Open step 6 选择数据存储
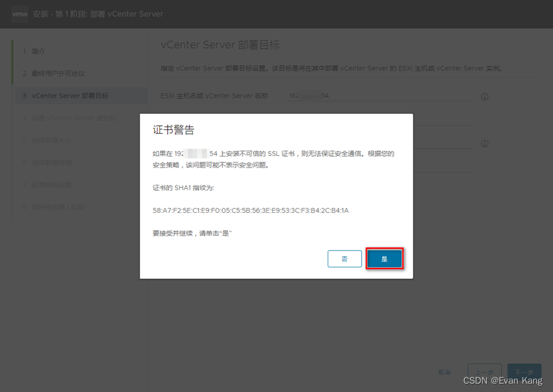553x392 pixels. (51, 162)
